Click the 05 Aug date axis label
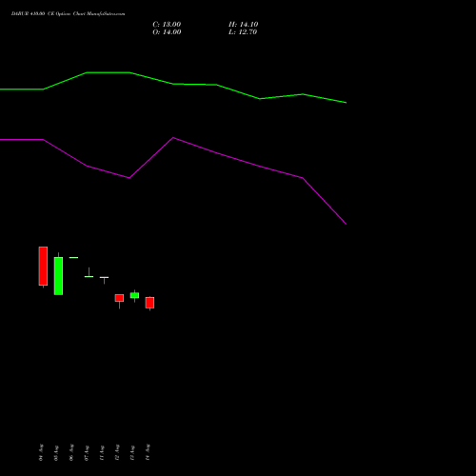This screenshot has height=476, width=476. (56, 453)
